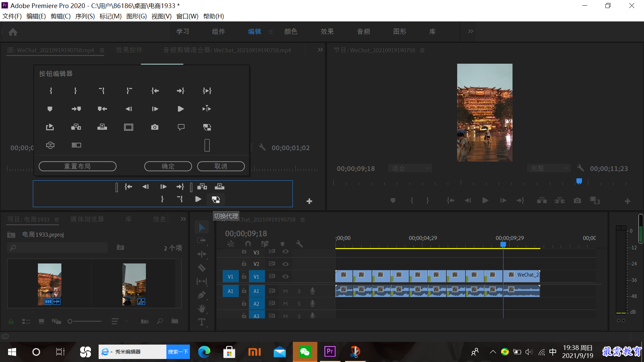Hide the V1 track output
This screenshot has width=644, height=362.
point(285,277)
